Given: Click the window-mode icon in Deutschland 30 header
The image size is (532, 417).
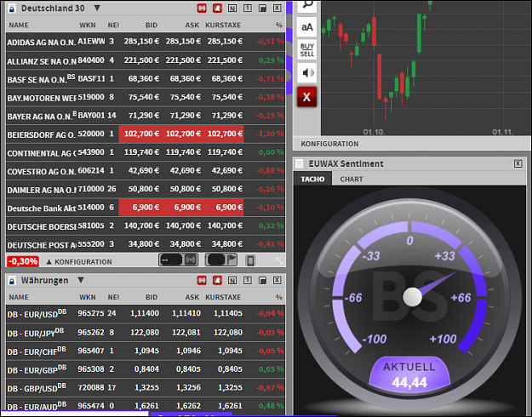Looking at the screenshot, I should click(262, 9).
